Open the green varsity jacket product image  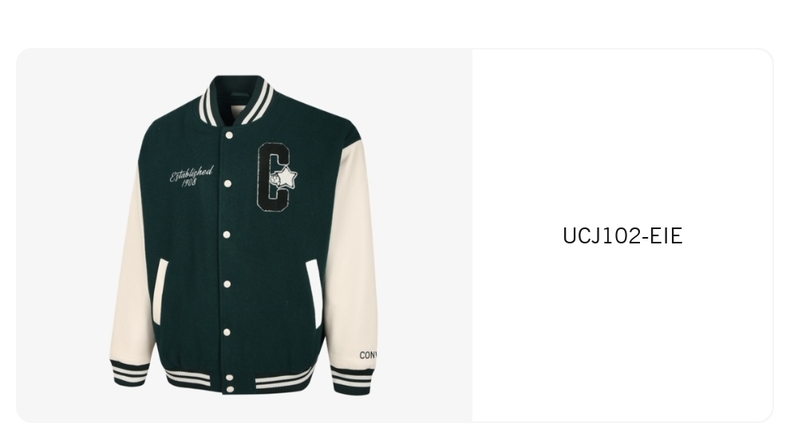coord(244,235)
